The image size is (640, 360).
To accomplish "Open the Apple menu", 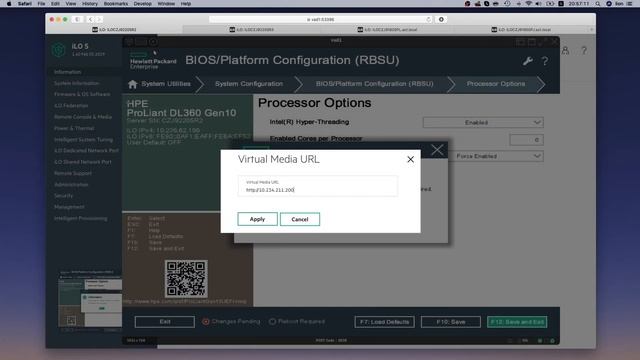I will click(x=9, y=4).
